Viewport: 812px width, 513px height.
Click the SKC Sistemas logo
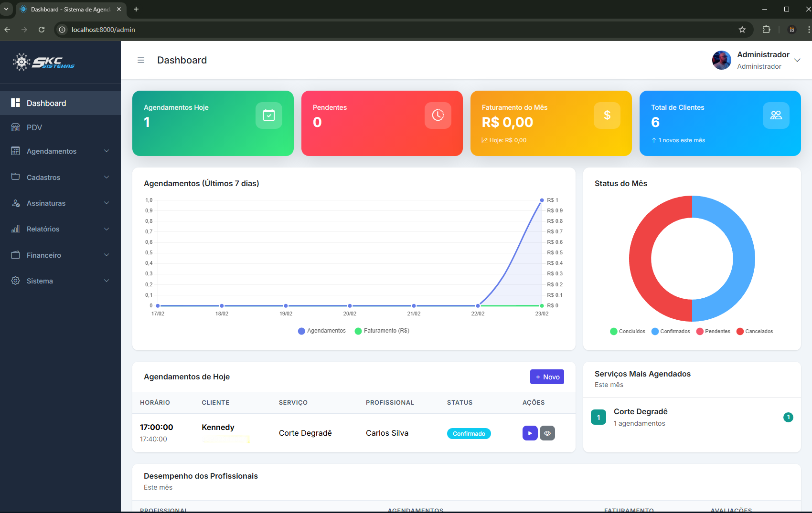(x=44, y=62)
